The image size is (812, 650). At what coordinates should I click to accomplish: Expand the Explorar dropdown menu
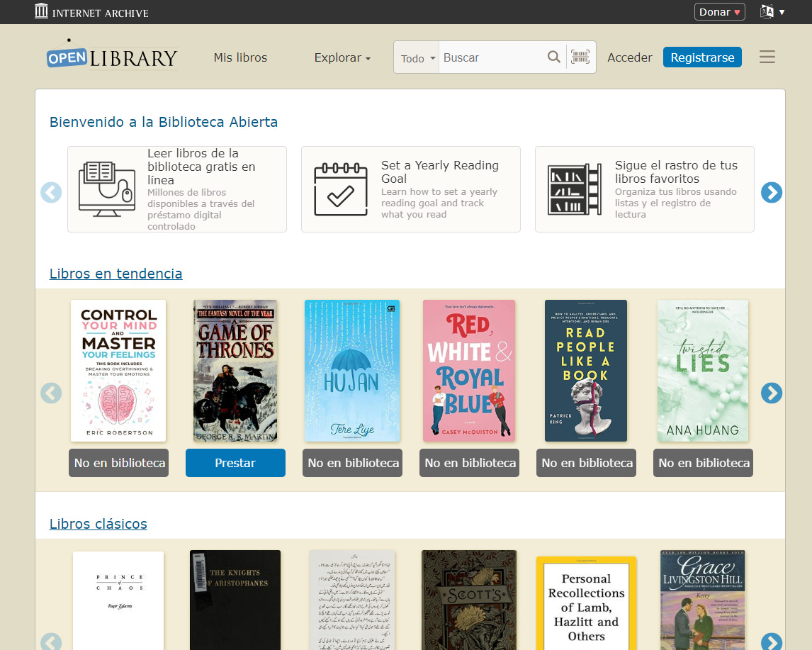(x=342, y=57)
